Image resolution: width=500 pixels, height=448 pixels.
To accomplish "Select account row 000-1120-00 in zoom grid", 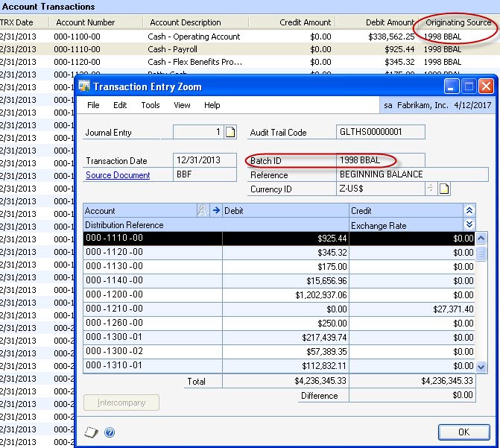I will coord(279,253).
